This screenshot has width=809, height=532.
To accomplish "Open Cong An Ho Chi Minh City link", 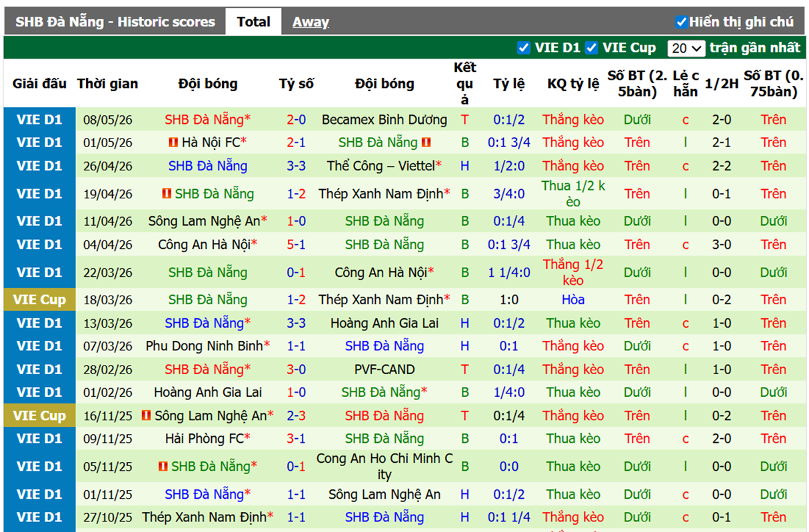I will coord(385,466).
